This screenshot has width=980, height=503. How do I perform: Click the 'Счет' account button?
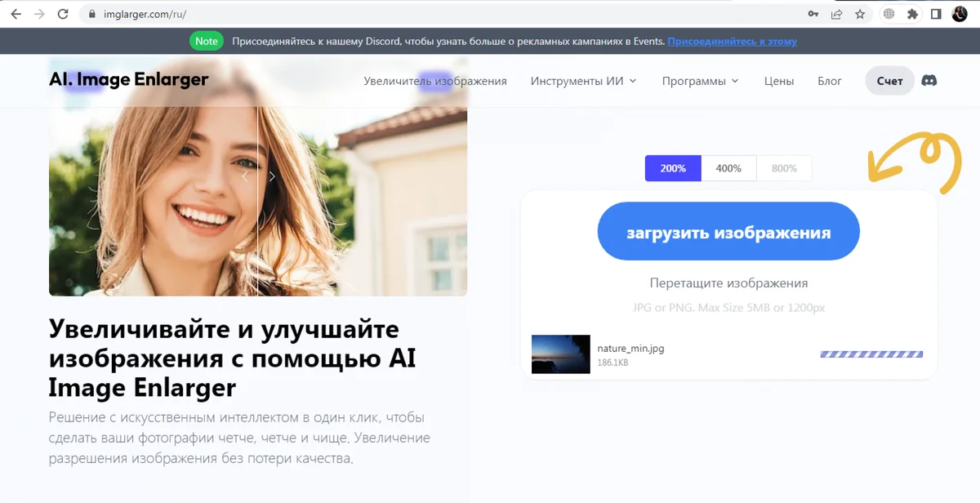(x=889, y=81)
